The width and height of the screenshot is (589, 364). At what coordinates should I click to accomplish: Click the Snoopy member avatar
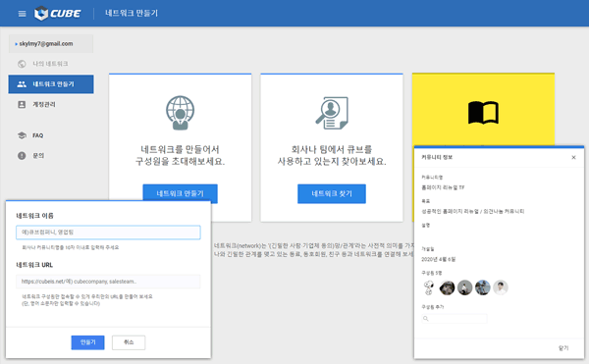tap(429, 287)
